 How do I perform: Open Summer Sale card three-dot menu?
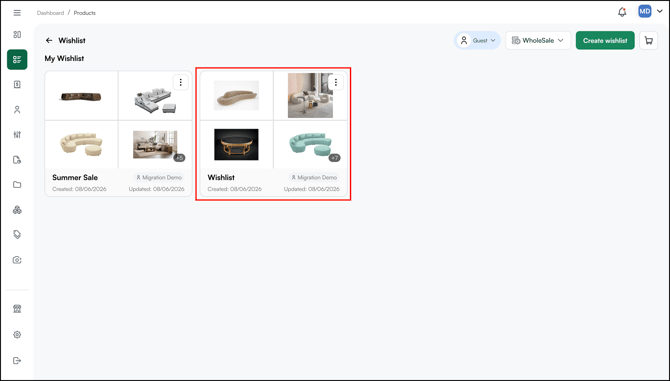coord(181,82)
